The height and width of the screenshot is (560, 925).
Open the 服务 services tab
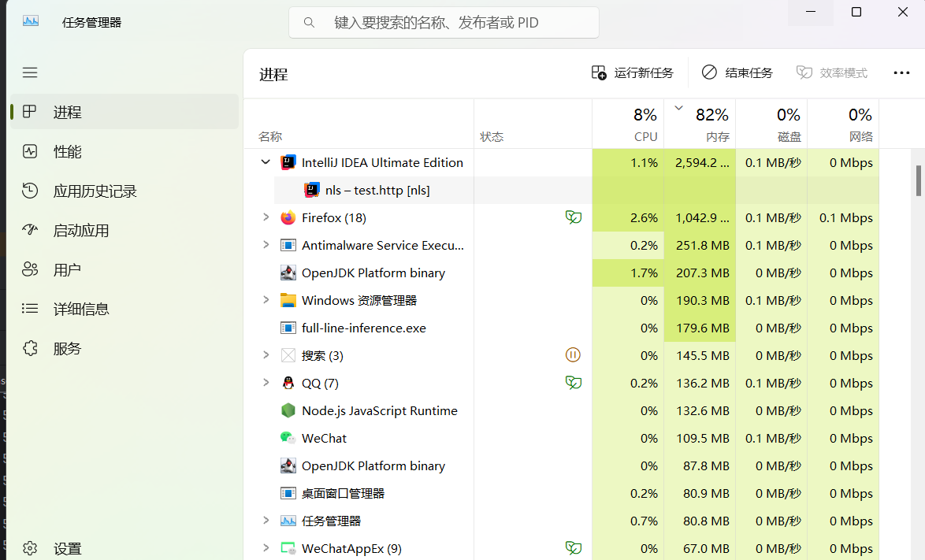coord(124,348)
